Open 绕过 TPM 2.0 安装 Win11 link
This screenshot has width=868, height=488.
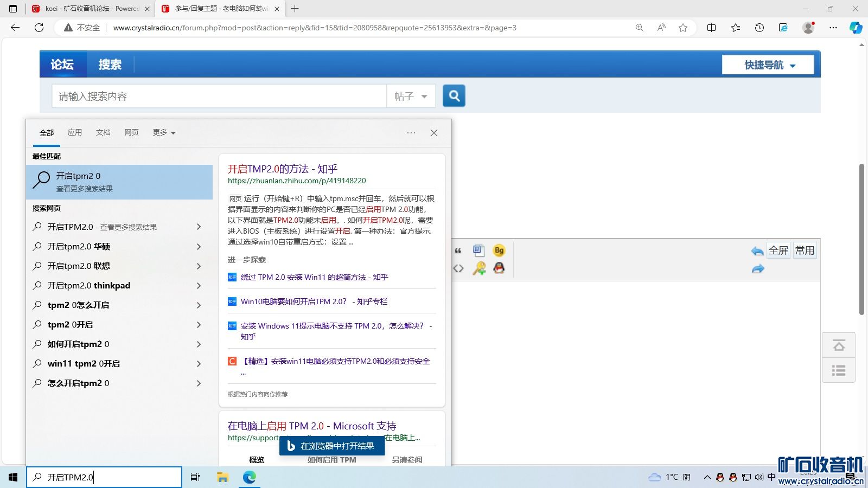point(315,277)
